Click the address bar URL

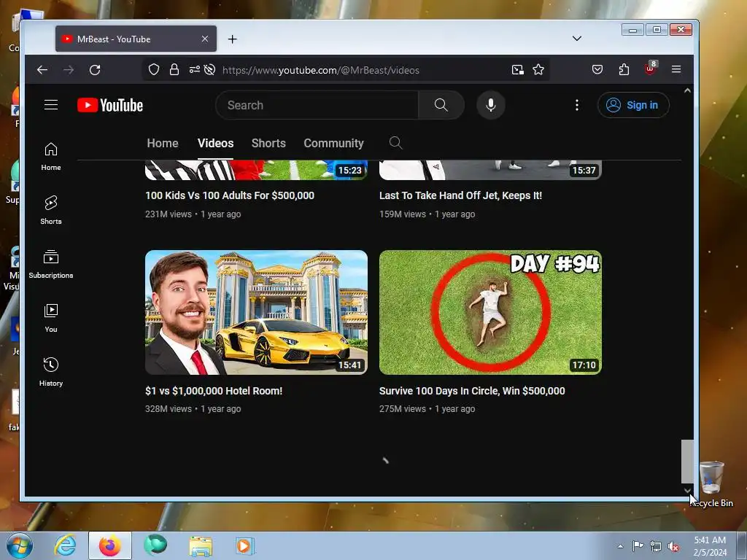(x=321, y=71)
